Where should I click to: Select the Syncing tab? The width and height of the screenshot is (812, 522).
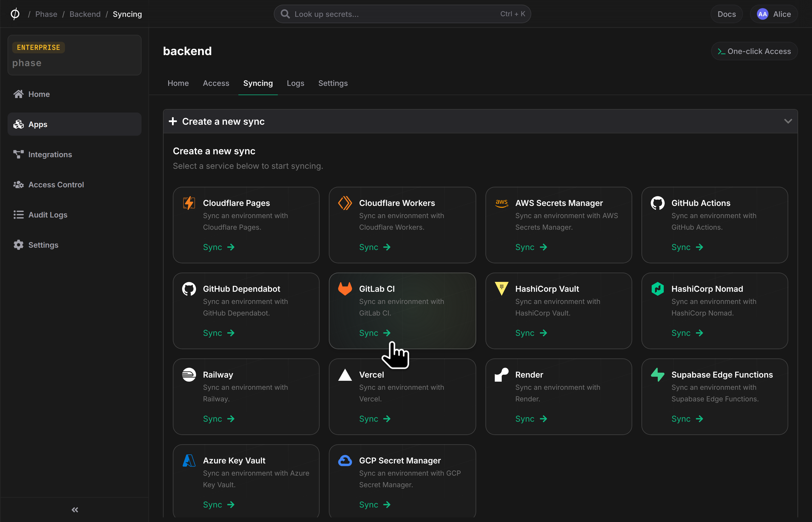[258, 83]
